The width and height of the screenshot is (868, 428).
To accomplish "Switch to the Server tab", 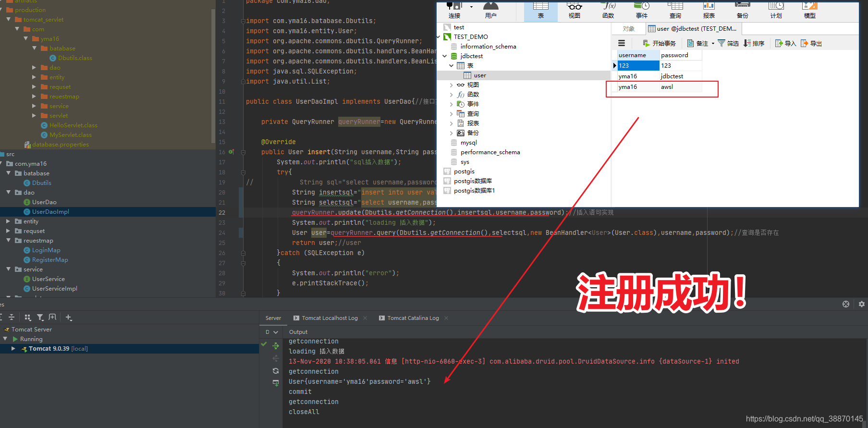I will [273, 318].
